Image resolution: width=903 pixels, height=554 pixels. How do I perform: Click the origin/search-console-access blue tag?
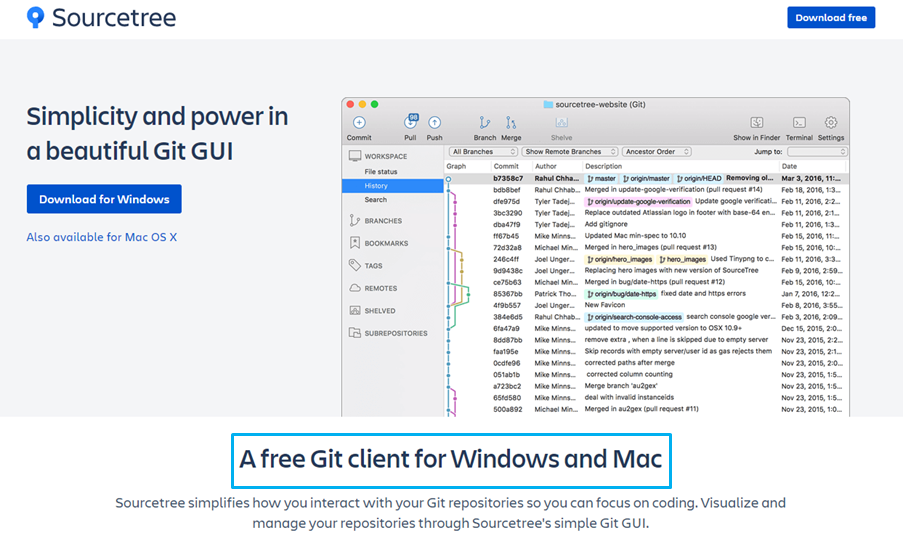pos(634,317)
